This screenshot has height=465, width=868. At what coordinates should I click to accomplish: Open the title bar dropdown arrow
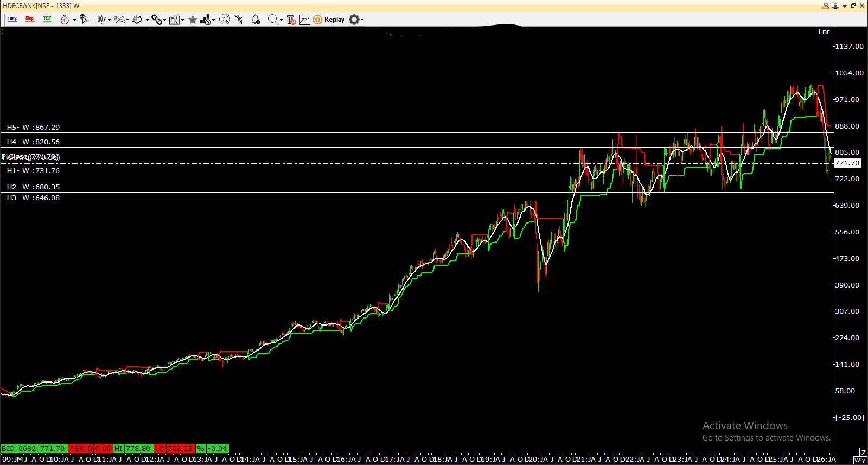[x=845, y=6]
